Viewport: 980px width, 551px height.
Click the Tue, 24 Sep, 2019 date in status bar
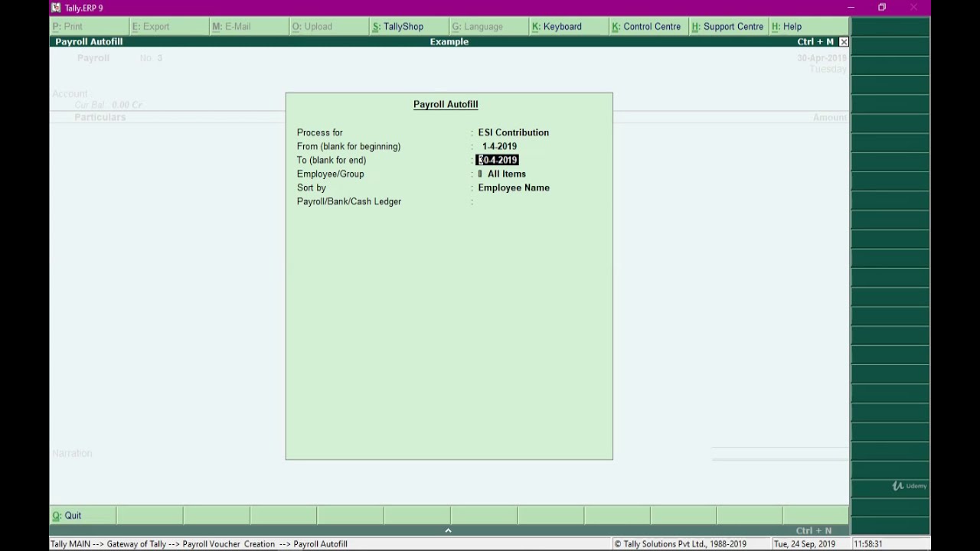805,544
